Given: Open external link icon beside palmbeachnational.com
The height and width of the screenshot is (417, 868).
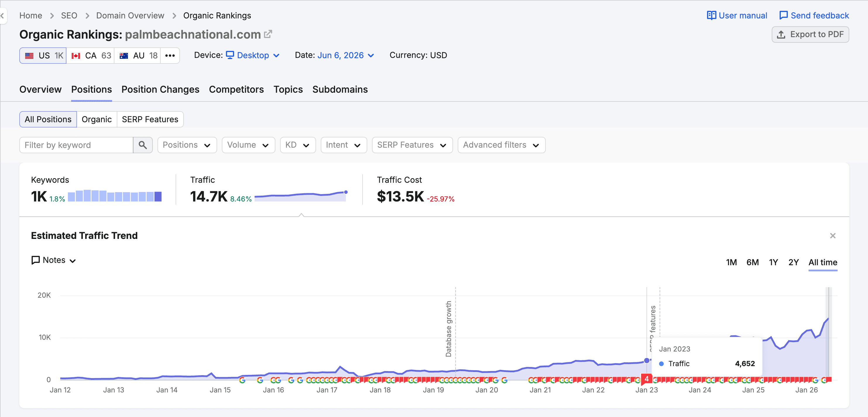Looking at the screenshot, I should tap(268, 34).
